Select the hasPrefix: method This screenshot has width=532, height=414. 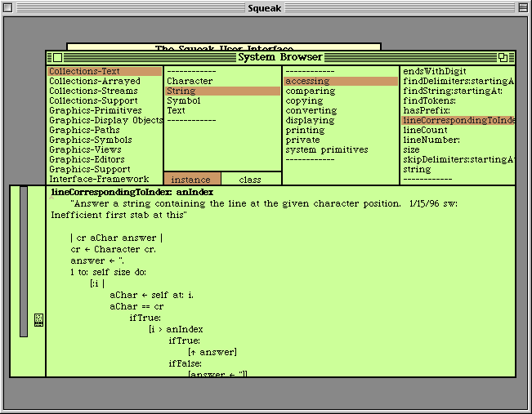[x=458, y=110]
